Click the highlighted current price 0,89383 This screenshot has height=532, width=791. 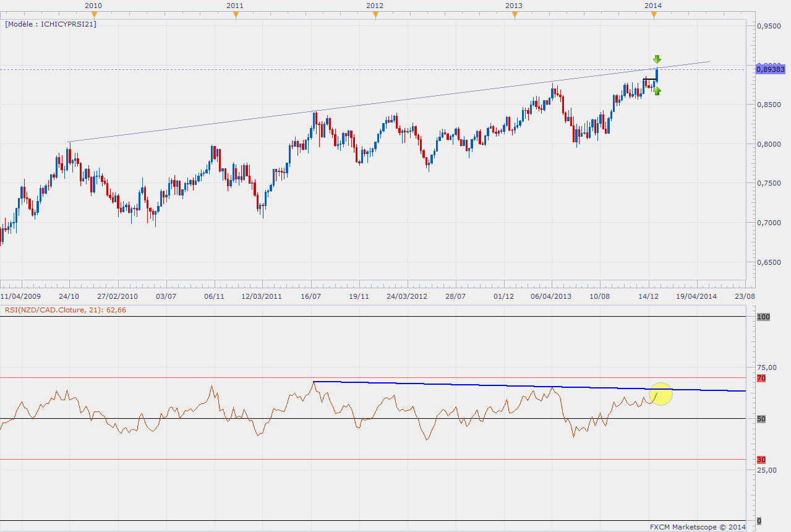click(771, 69)
